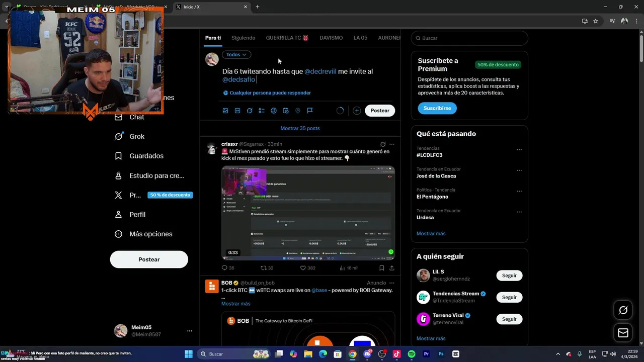
Task: Bookmark the crissxr post
Action: pyautogui.click(x=382, y=268)
